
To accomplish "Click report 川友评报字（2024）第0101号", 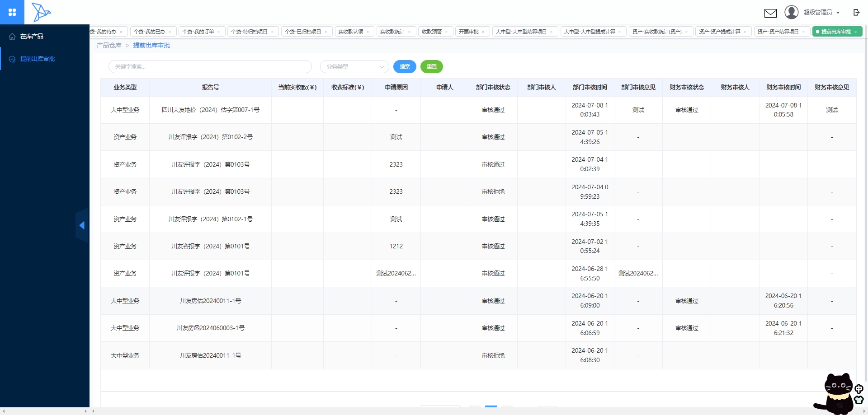I will (x=210, y=273).
